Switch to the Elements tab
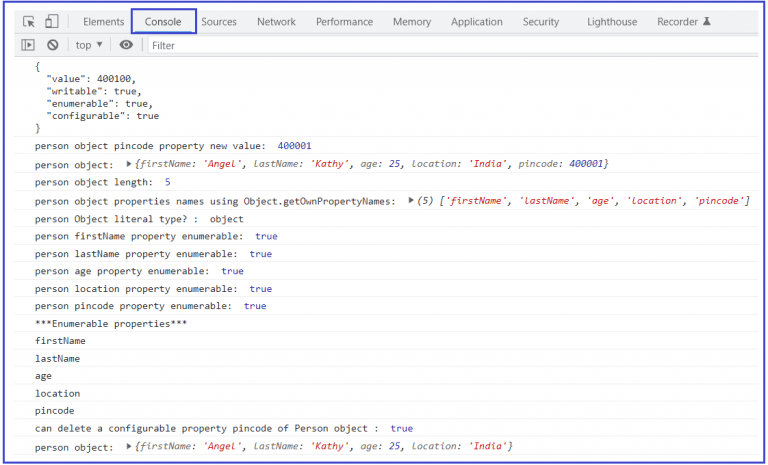768x465 pixels. [x=103, y=22]
